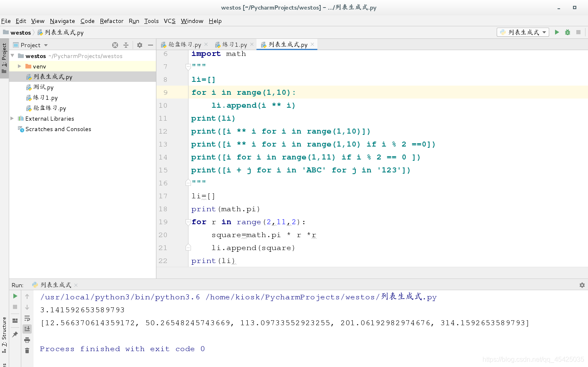The width and height of the screenshot is (588, 367).
Task: Expand the venv folder
Action: tap(19, 66)
